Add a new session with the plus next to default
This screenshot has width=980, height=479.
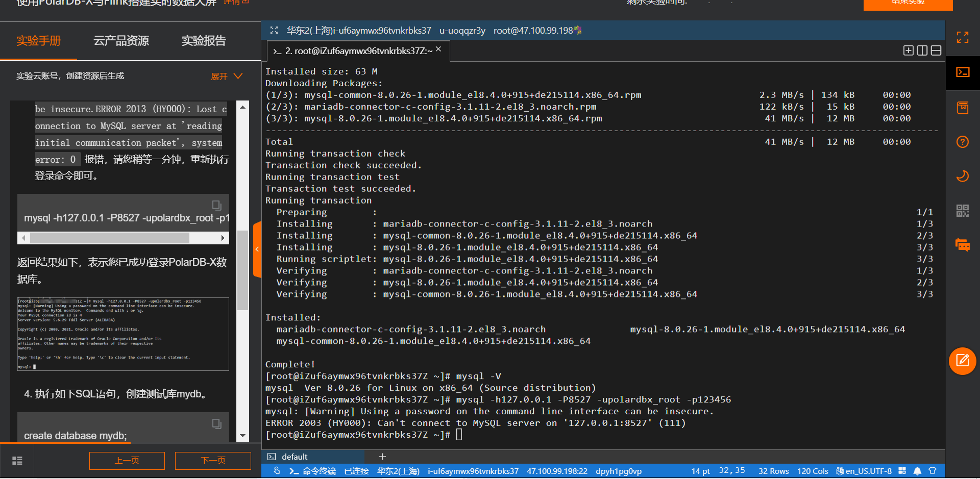pyautogui.click(x=382, y=457)
